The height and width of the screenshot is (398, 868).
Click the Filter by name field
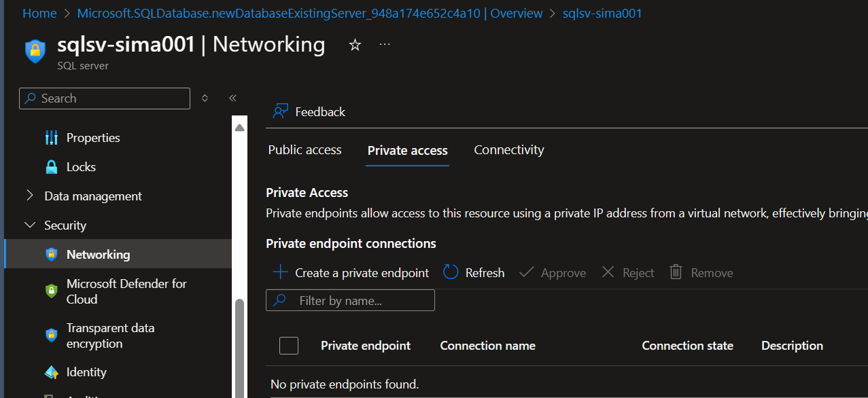(360, 300)
